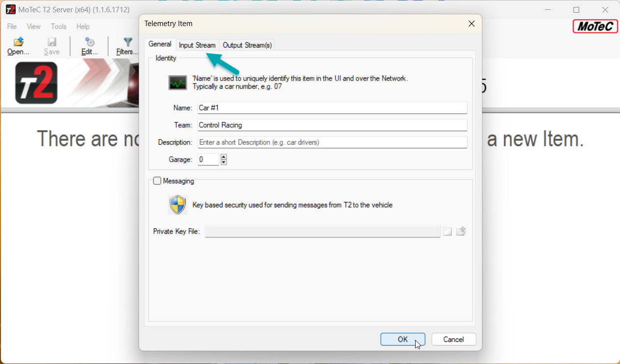Switch to the Output Stream(s) tab
The width and height of the screenshot is (620, 364).
click(247, 45)
